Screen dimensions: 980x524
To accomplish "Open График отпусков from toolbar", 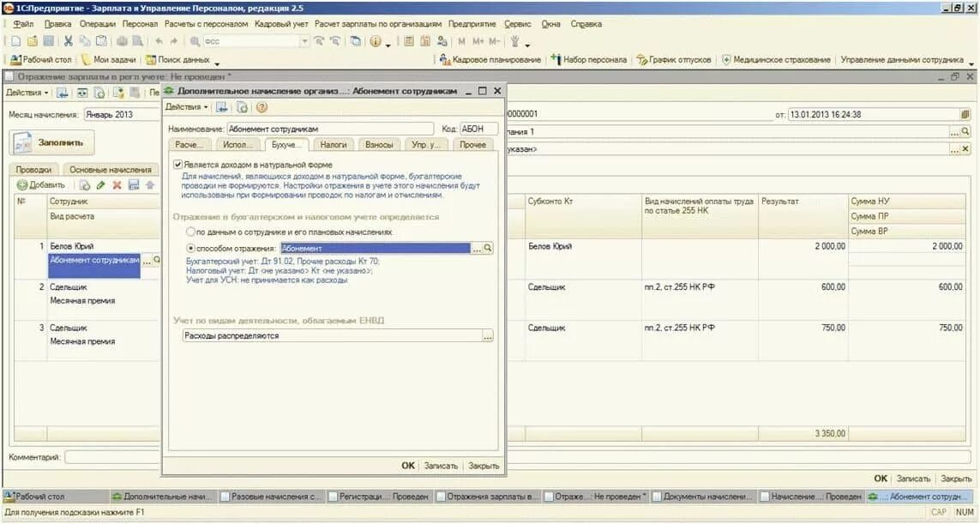I will 674,60.
